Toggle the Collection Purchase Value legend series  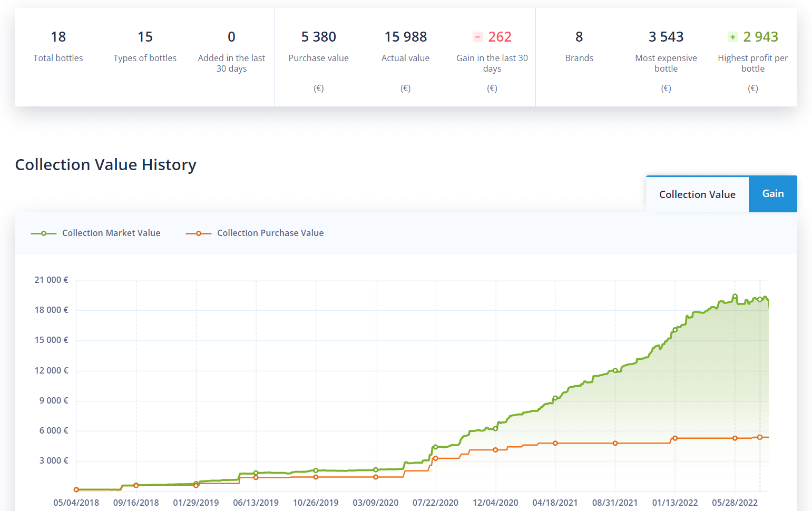coord(270,233)
